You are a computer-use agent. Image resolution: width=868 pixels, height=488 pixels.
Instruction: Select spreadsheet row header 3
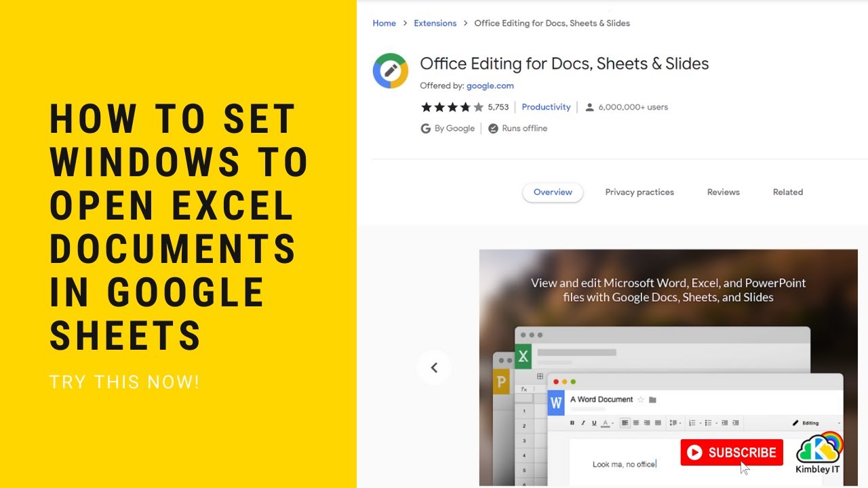coord(524,441)
